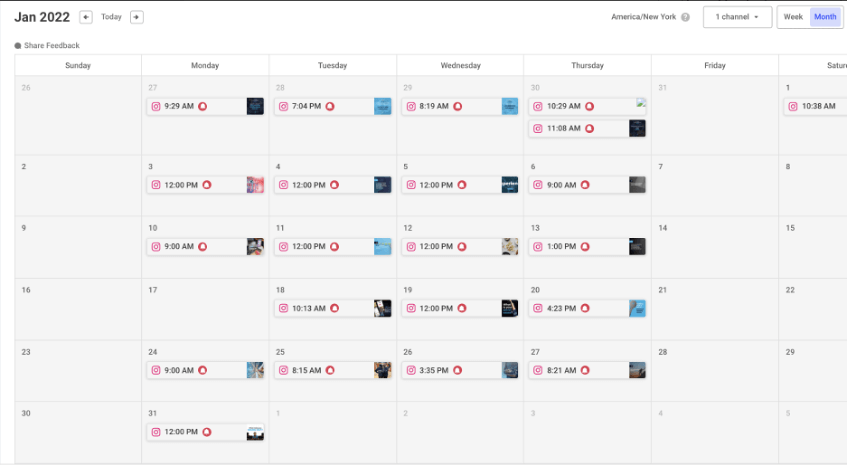
Task: Select the Friday column header
Action: click(x=714, y=65)
